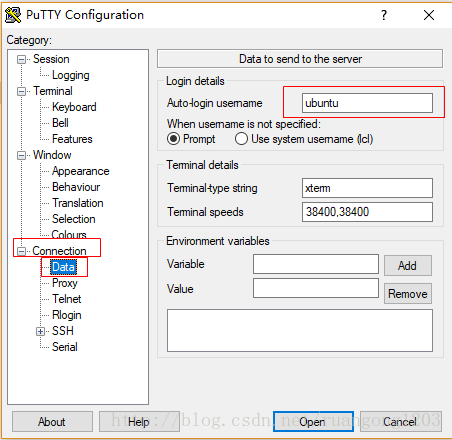This screenshot has width=452, height=440.
Task: Click the Help button
Action: 139,422
